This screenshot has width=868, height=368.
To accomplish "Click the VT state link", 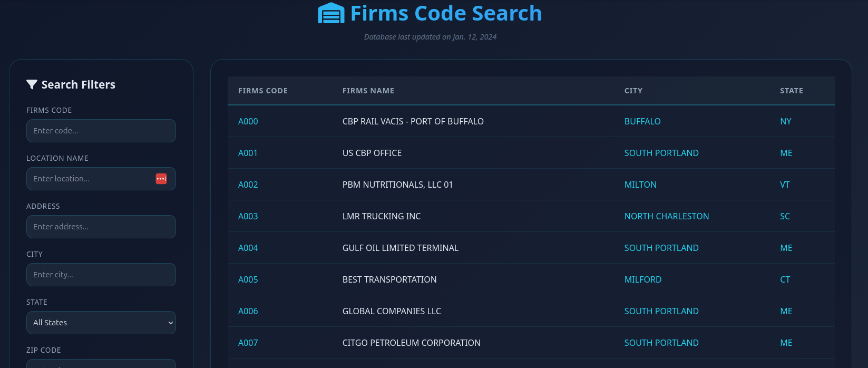I will click(785, 185).
